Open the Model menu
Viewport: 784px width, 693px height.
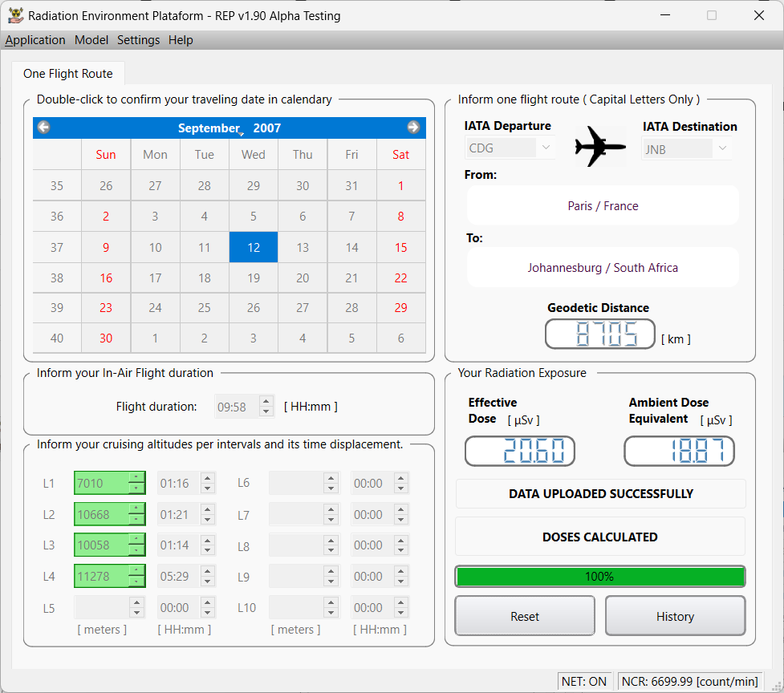coord(91,40)
